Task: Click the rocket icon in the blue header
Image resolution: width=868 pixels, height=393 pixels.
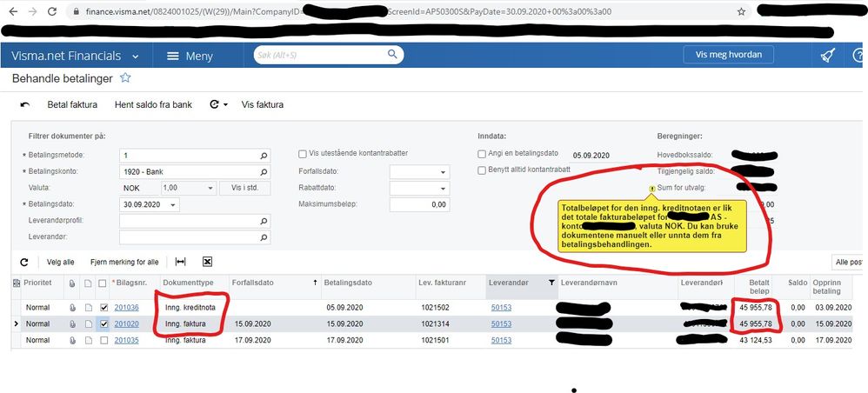Action: pos(828,56)
